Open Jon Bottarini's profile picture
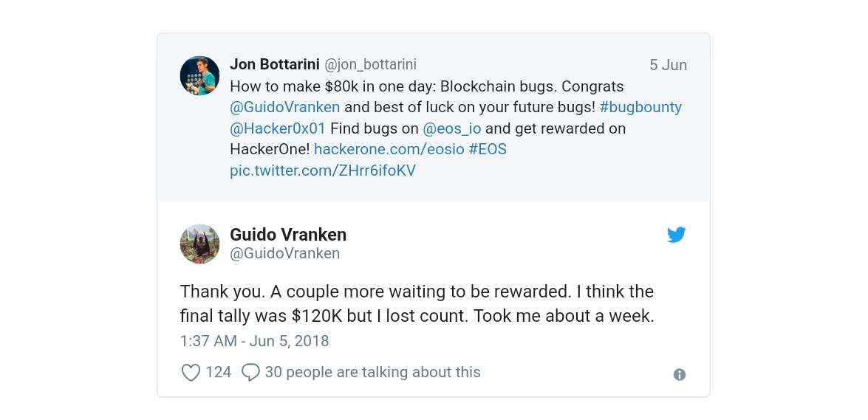 point(199,75)
